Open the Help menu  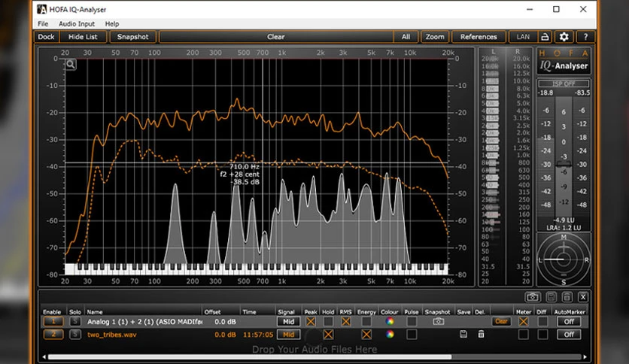[x=112, y=23]
